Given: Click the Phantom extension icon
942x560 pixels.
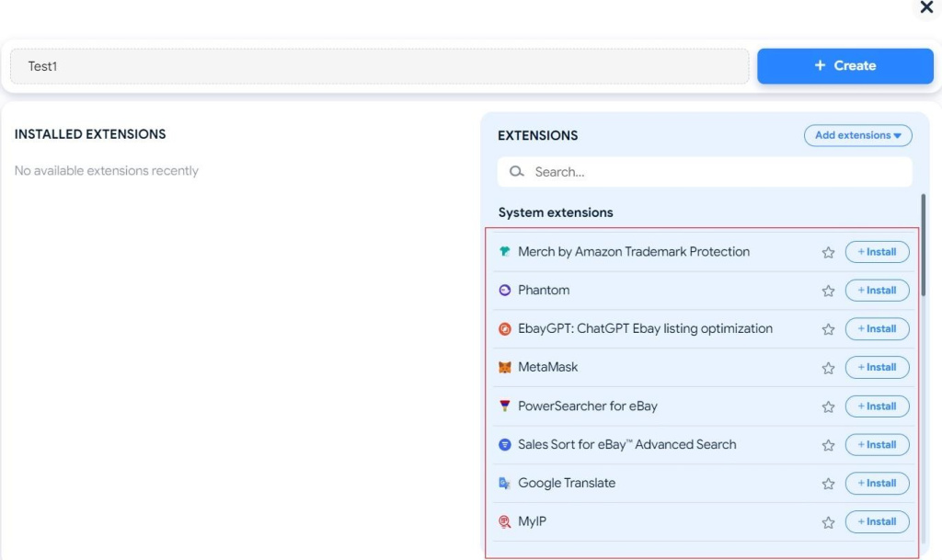Looking at the screenshot, I should (504, 291).
